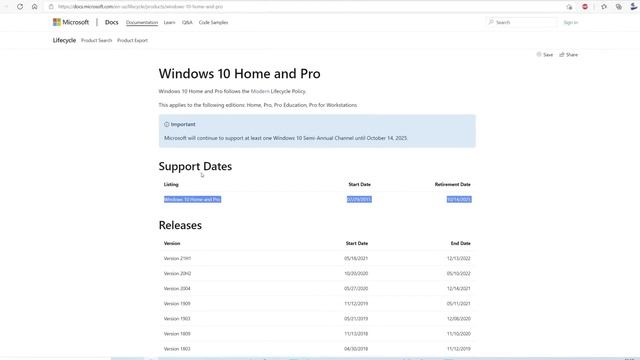640x360 pixels.
Task: Click the 12/14/2021 end date
Action: click(459, 289)
